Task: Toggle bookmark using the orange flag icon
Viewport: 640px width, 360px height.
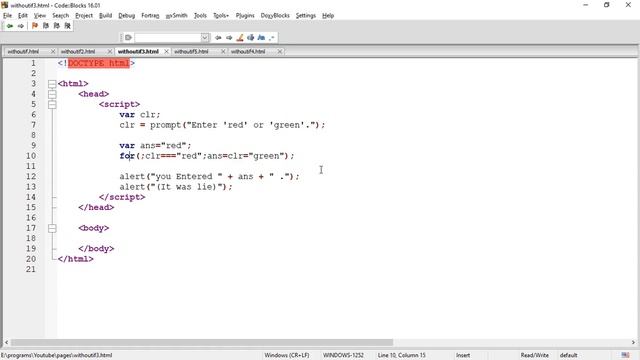Action: (35, 26)
